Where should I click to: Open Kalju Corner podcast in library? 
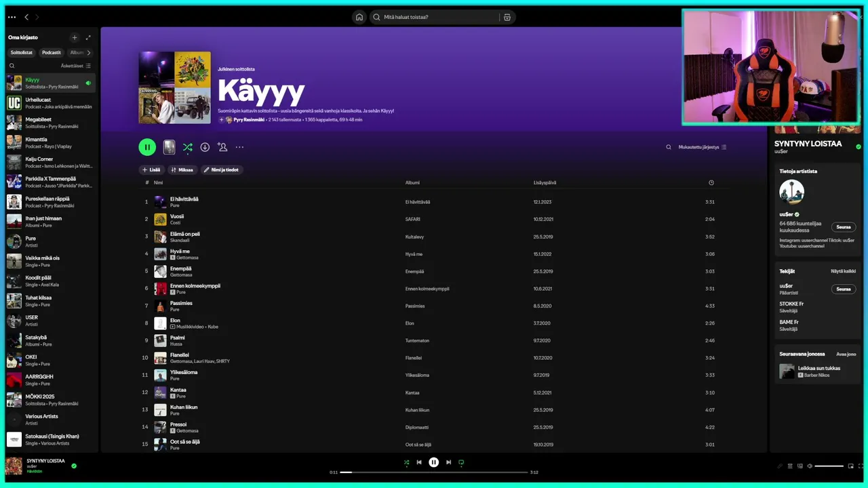click(x=50, y=163)
